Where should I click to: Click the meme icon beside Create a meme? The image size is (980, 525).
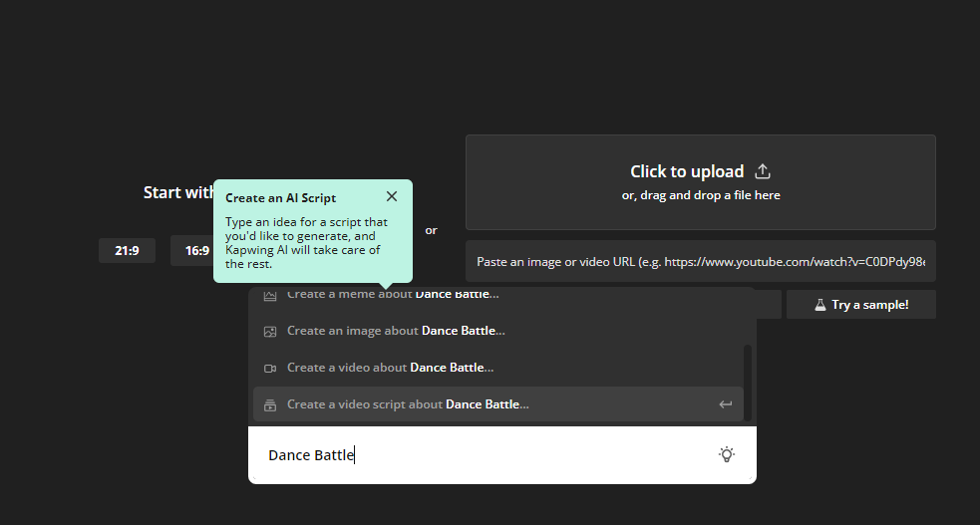click(269, 296)
